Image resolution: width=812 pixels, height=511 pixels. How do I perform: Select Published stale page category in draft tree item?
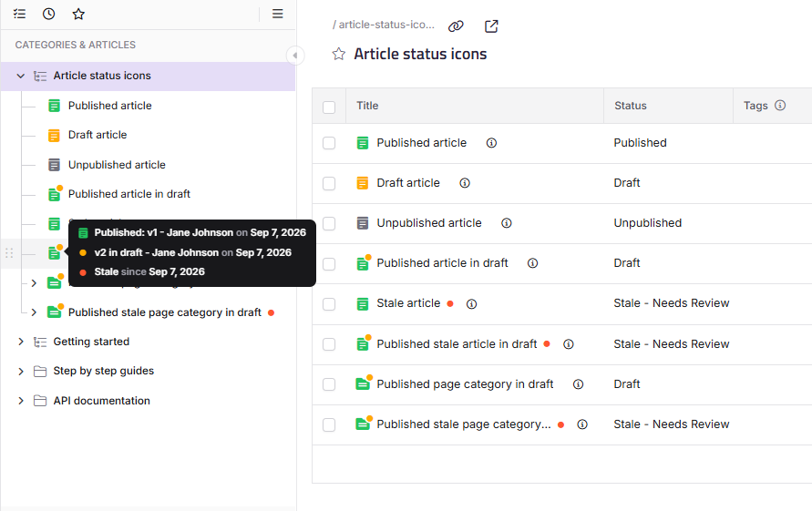[165, 312]
